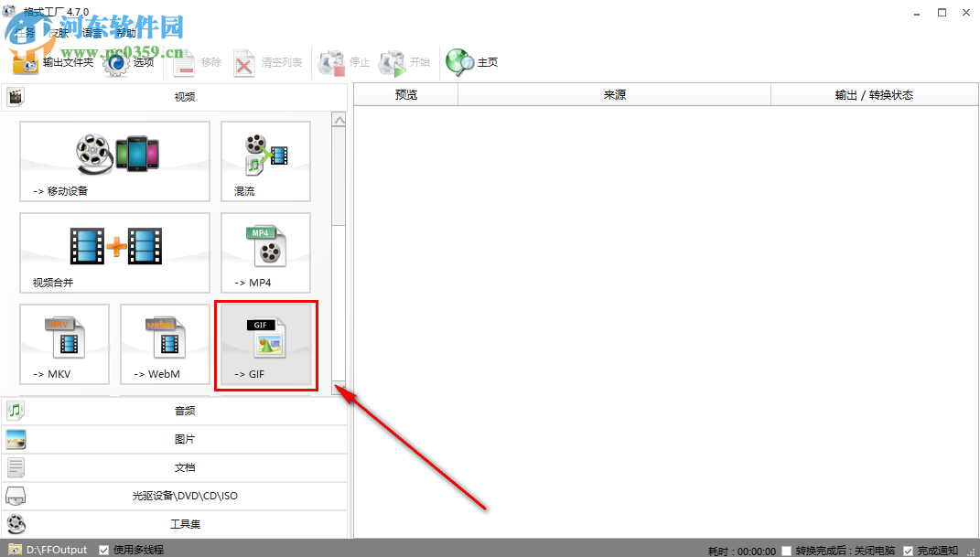Select the 视频合并 video merge tool
980x557 pixels.
pyautogui.click(x=115, y=253)
